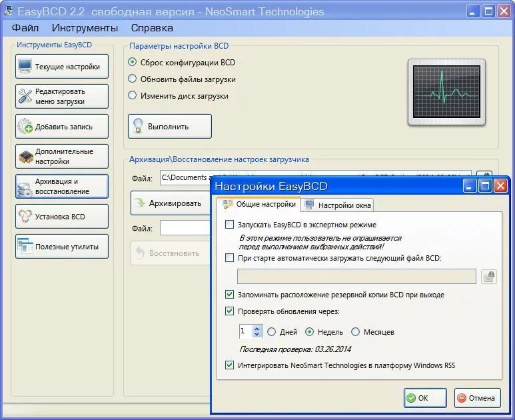Click the chip icon of Дополнительные настройки

25,157
